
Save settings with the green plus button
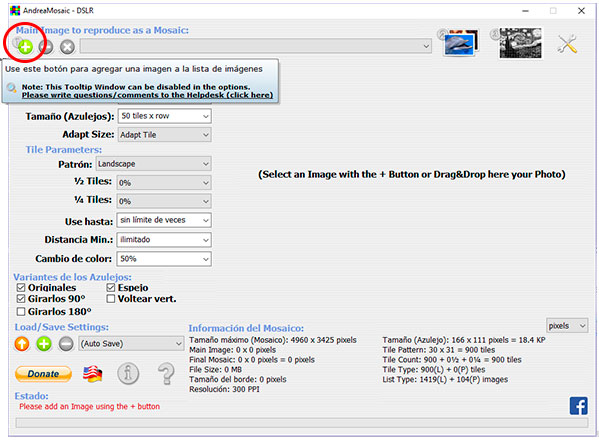pyautogui.click(x=44, y=343)
